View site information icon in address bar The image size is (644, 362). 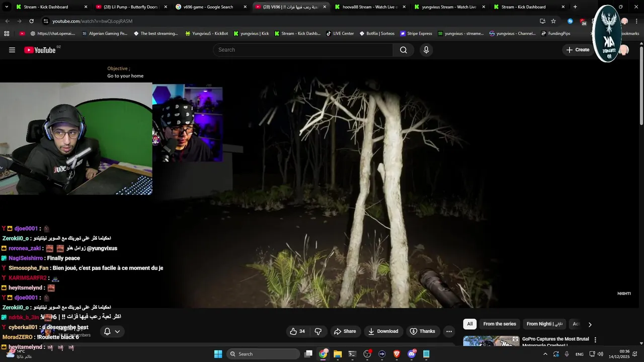tap(46, 21)
